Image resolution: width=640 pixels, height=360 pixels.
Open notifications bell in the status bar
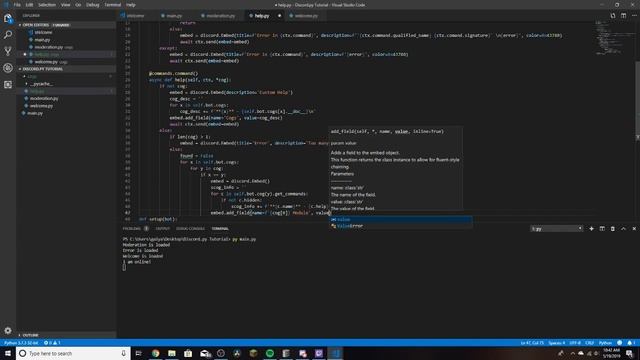631,343
